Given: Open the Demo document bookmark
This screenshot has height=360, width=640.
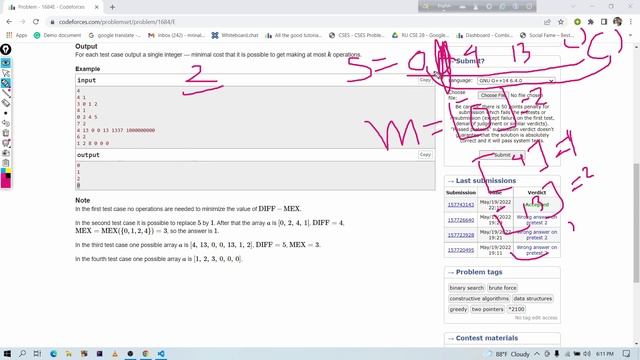Looking at the screenshot, I should pos(58,36).
